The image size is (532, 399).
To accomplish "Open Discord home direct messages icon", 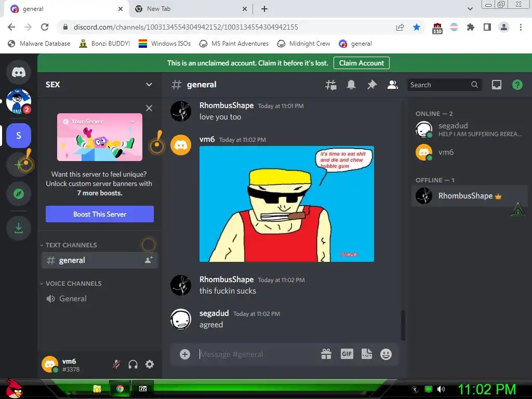I will tap(19, 72).
